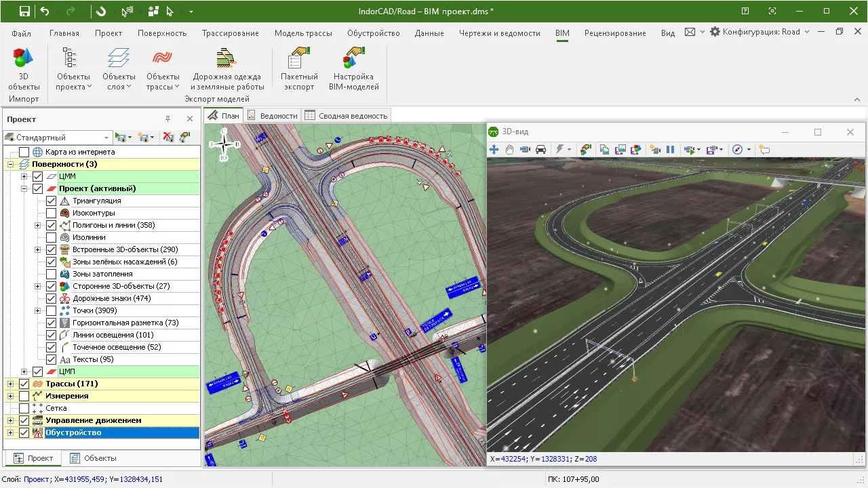Show the Зоны затопления layer

[x=52, y=273]
